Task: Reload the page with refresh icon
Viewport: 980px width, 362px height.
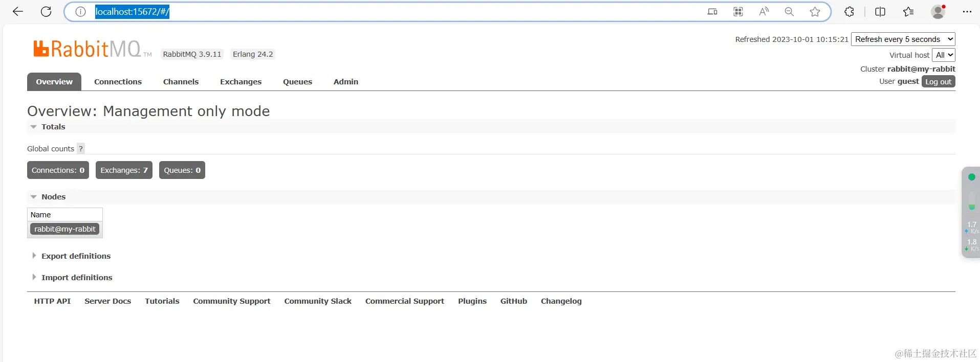Action: tap(46, 12)
